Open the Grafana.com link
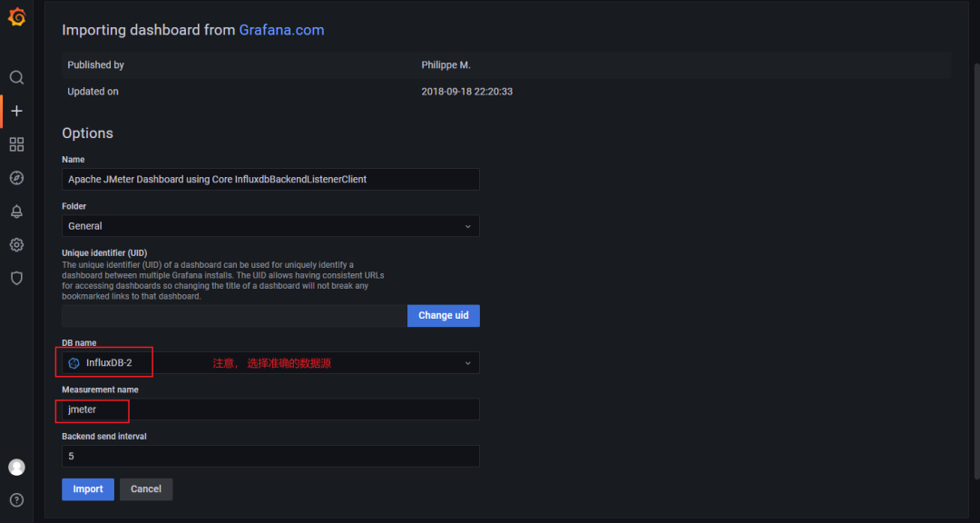This screenshot has height=523, width=980. (281, 29)
